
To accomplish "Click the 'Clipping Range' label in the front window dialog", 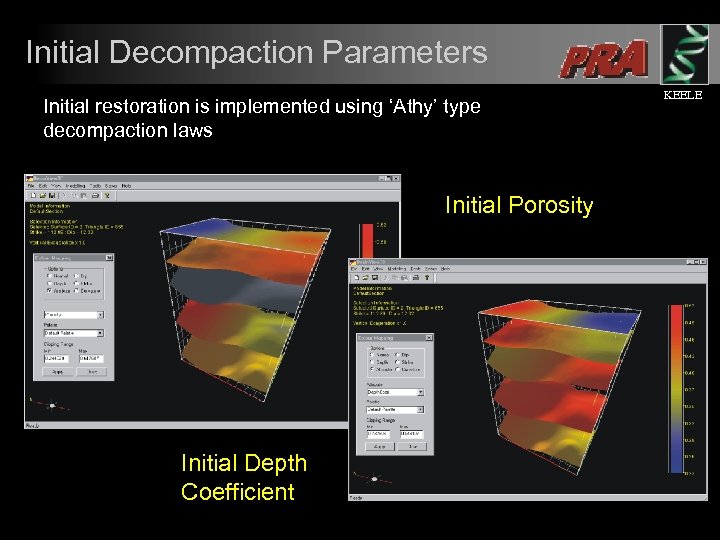I will (381, 420).
